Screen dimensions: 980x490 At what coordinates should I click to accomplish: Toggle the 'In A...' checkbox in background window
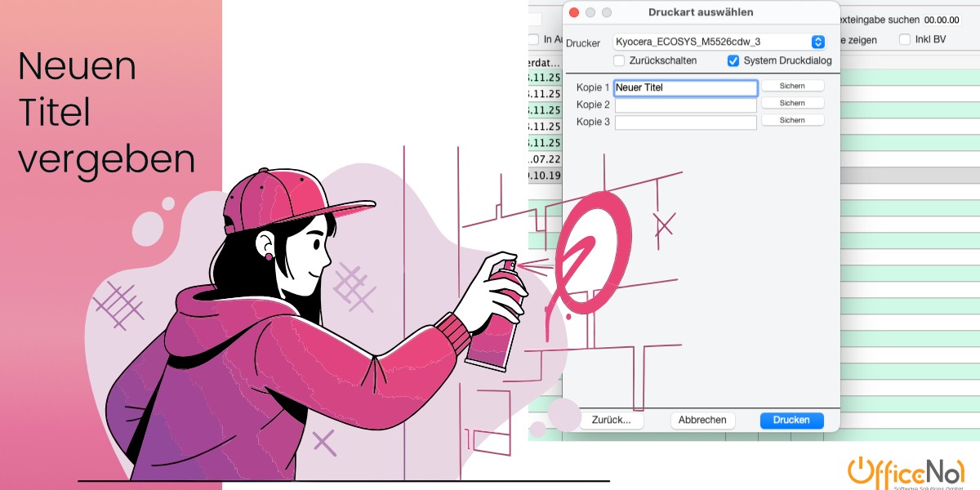533,39
